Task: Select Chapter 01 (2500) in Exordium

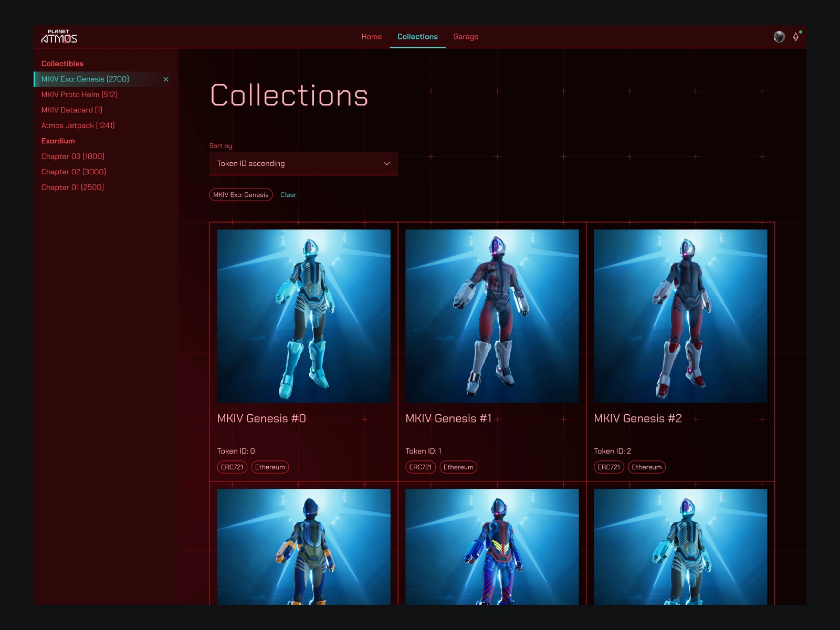Action: pos(72,187)
